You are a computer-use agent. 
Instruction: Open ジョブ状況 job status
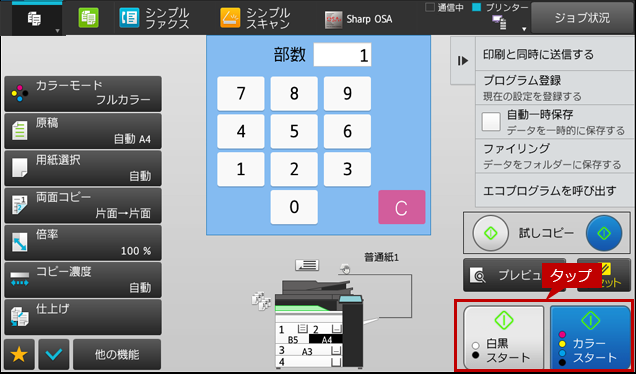click(x=582, y=18)
